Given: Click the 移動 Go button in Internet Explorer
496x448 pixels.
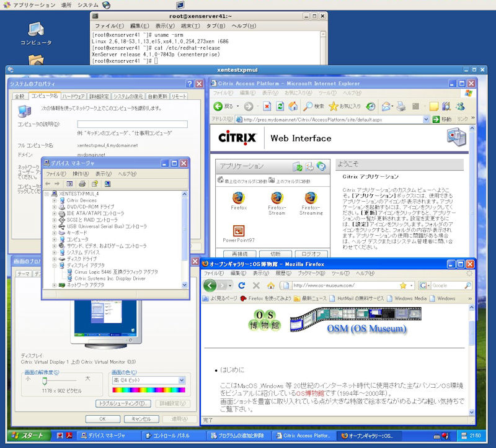Looking at the screenshot, I should pos(442,119).
